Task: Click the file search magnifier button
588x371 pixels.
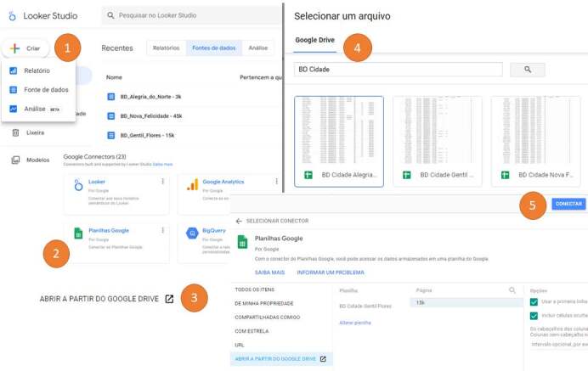Action: click(x=527, y=70)
